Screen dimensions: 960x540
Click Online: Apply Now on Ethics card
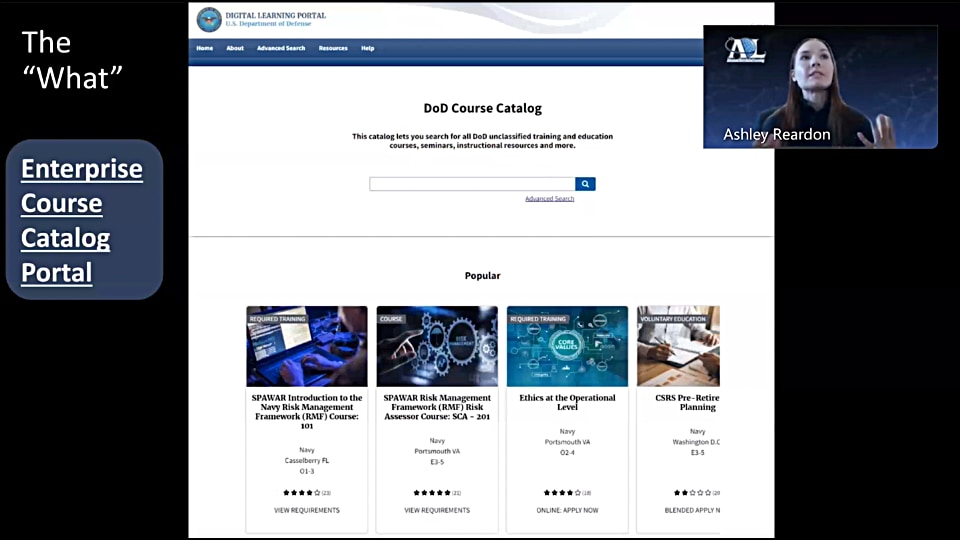[567, 510]
